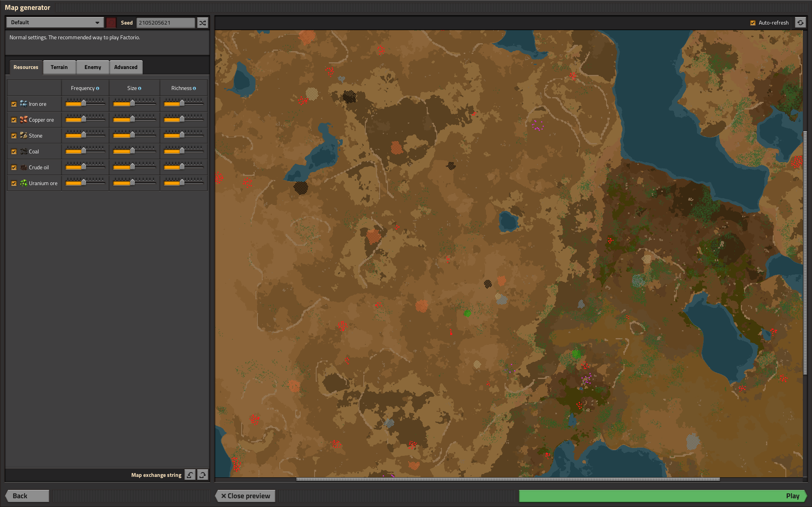Click the Iron ore resource icon

pyautogui.click(x=24, y=104)
